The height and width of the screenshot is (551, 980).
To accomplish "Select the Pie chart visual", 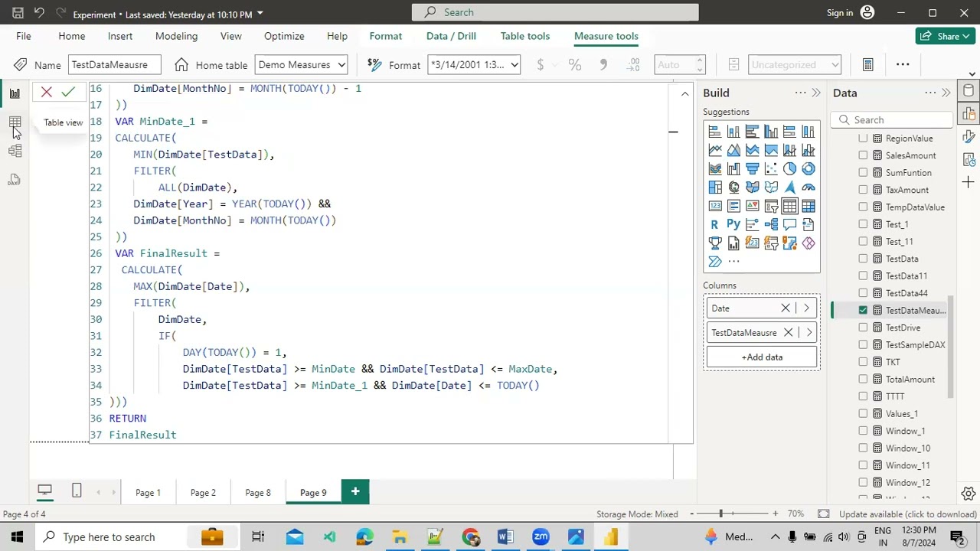I will [789, 169].
